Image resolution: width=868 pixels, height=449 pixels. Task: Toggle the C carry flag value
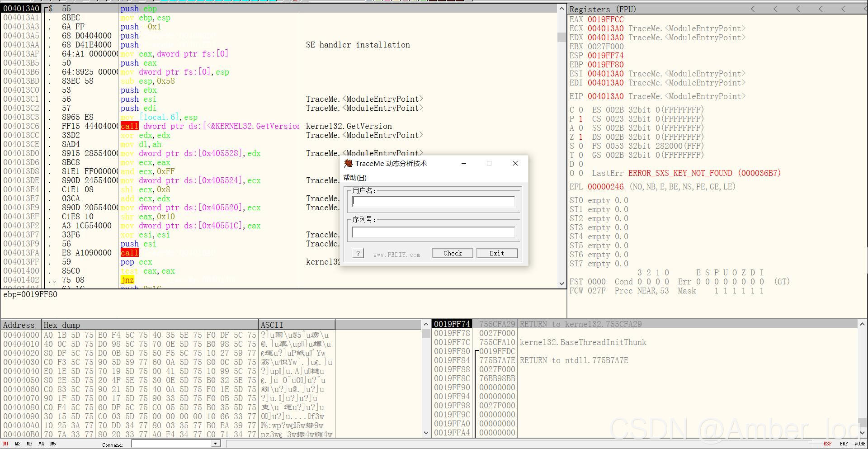pos(581,110)
